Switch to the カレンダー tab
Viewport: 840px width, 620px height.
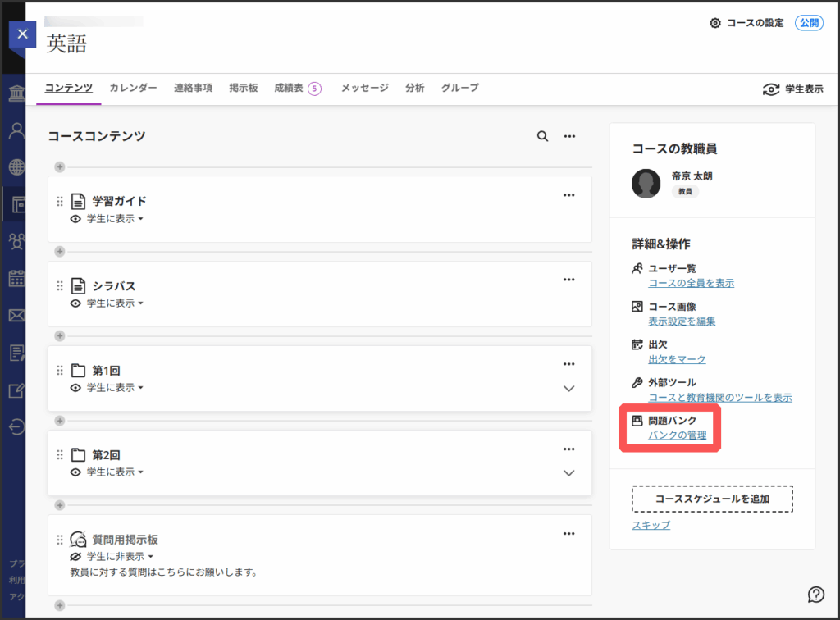pyautogui.click(x=133, y=88)
